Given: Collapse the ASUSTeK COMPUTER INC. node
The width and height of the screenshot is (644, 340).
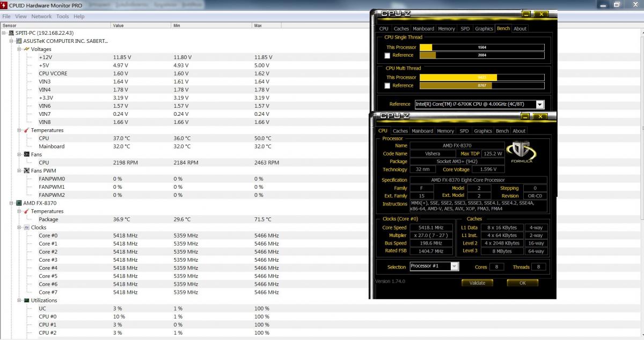Looking at the screenshot, I should (12, 41).
